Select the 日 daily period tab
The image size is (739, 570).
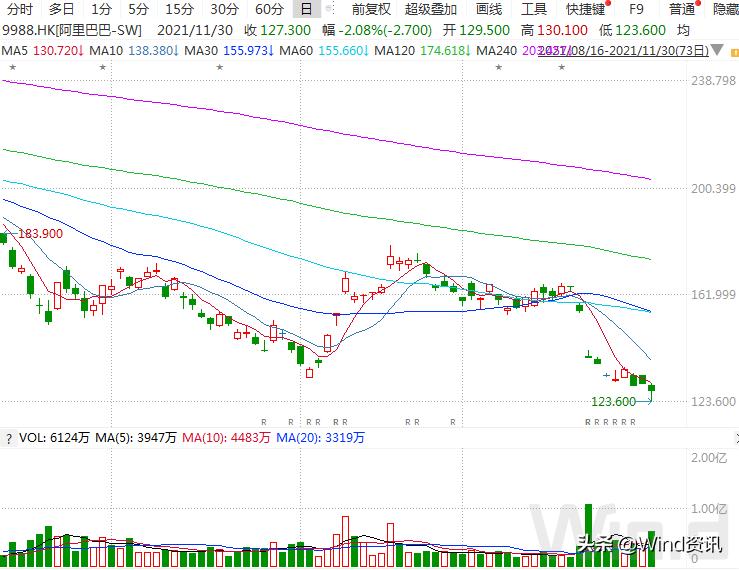click(306, 9)
